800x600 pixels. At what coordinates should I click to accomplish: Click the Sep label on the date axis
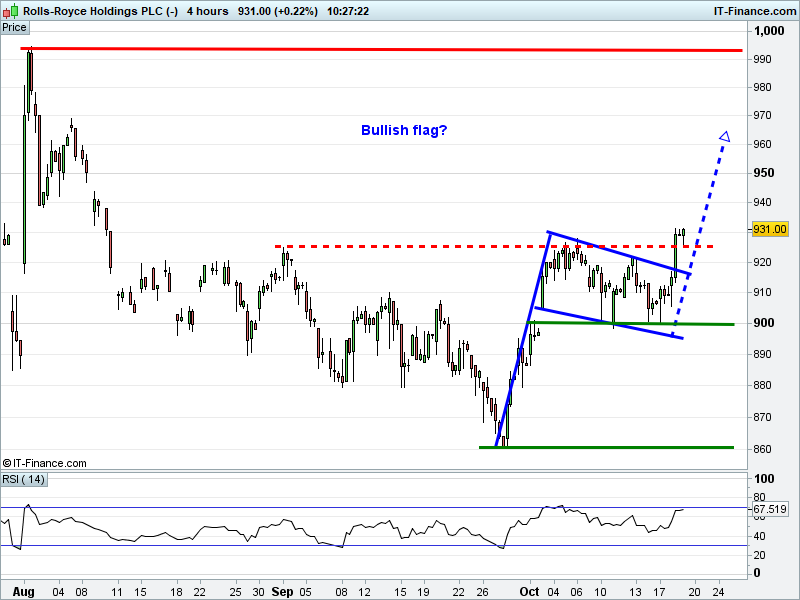point(282,592)
